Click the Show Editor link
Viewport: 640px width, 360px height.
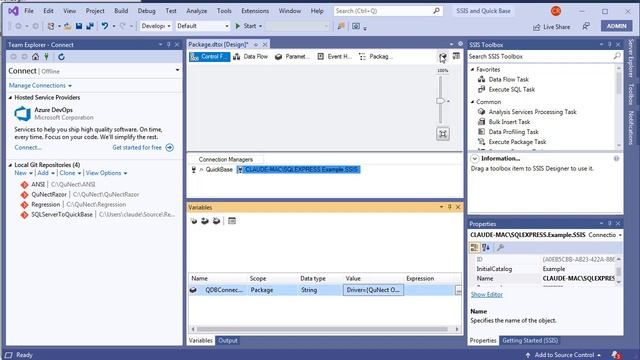click(x=487, y=294)
